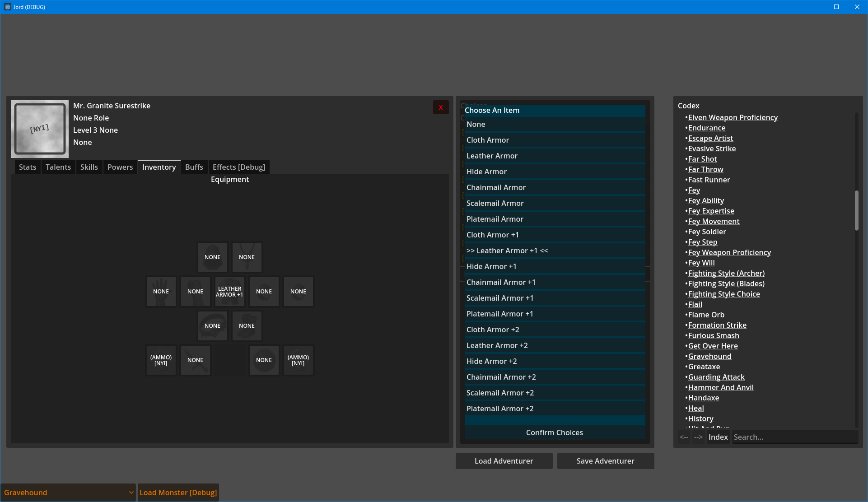Choose Chainmail Armor +1 item

coord(555,282)
